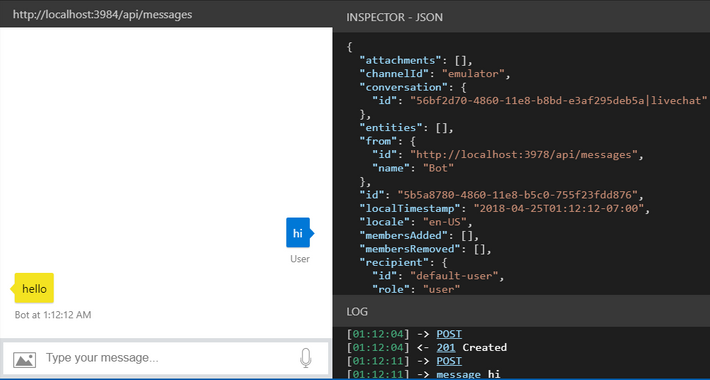Open the 201 status link in log
Screen dimensions: 710x380
446,347
